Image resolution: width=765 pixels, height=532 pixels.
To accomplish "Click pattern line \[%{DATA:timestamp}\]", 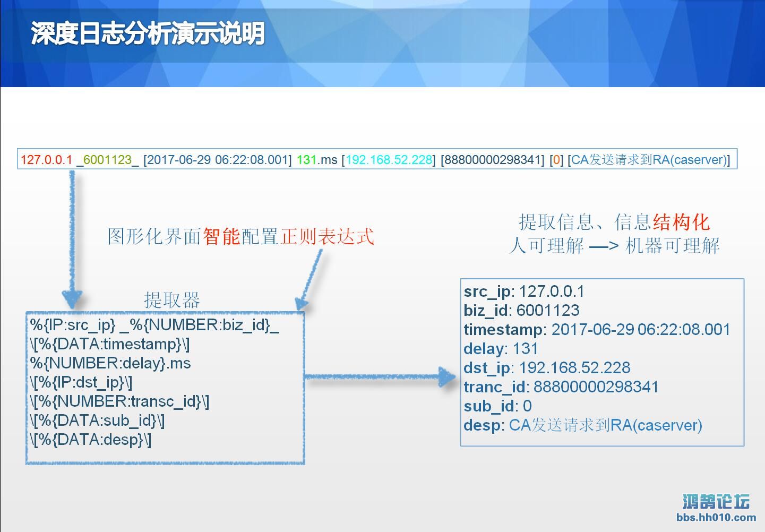I will click(x=110, y=344).
